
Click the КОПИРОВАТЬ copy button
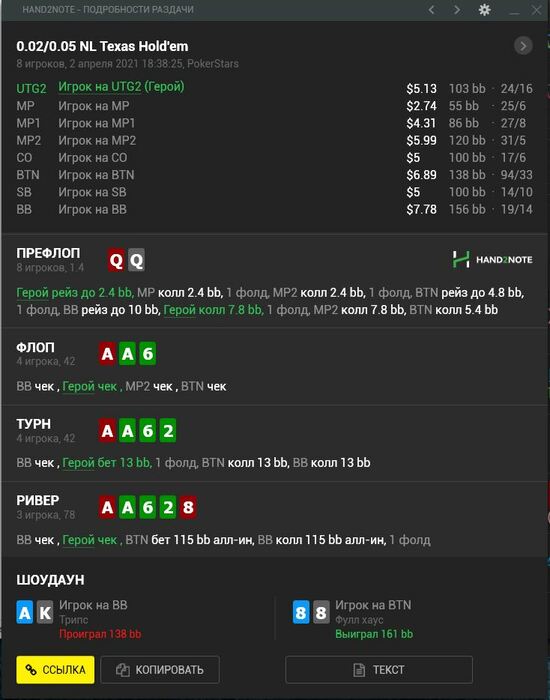[160, 670]
